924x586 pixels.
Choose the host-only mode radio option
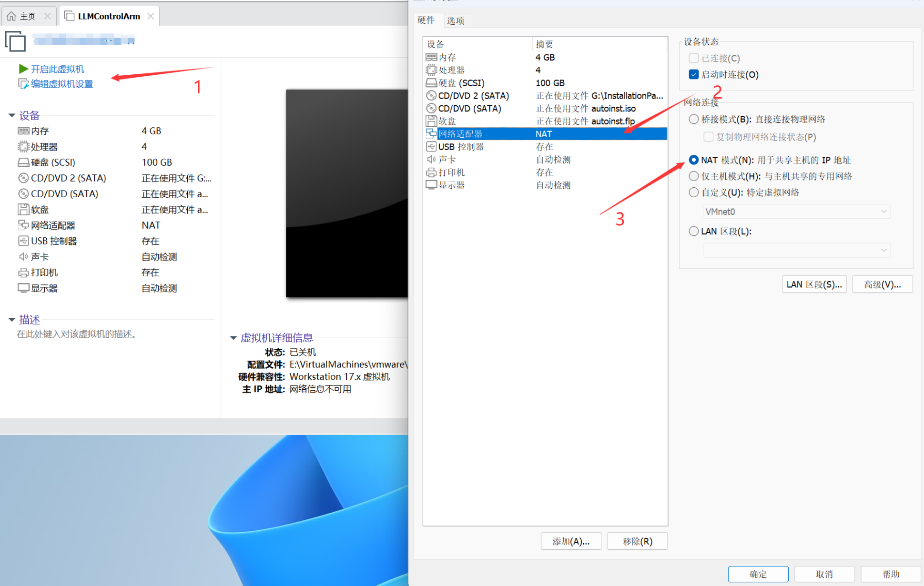click(x=694, y=176)
